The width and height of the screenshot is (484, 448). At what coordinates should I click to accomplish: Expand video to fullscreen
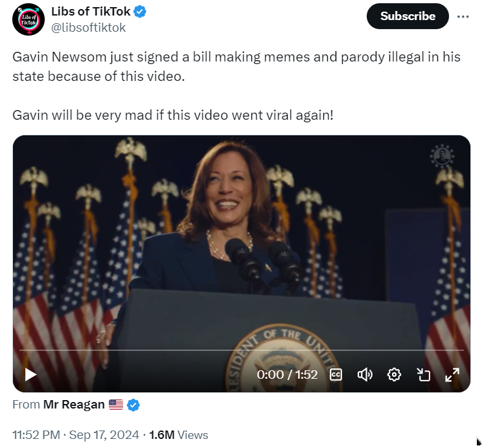452,374
